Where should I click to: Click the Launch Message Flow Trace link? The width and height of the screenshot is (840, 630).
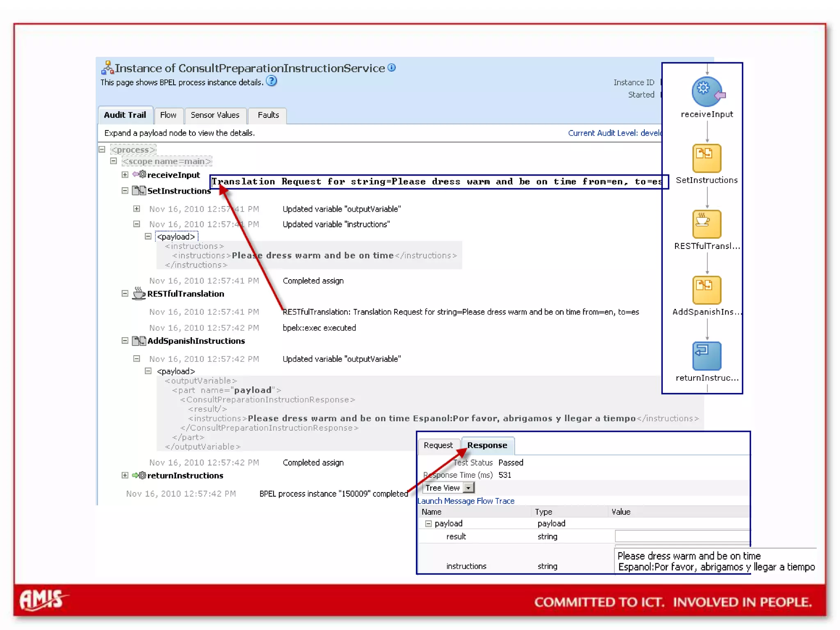(x=466, y=501)
